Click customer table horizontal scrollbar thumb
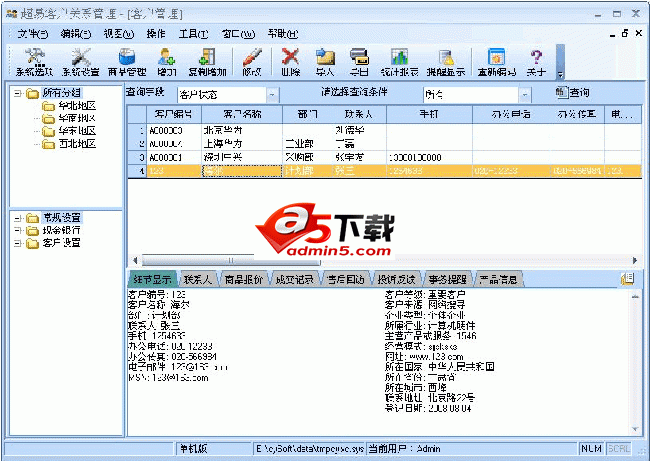This screenshot has height=461, width=650. pos(231,261)
